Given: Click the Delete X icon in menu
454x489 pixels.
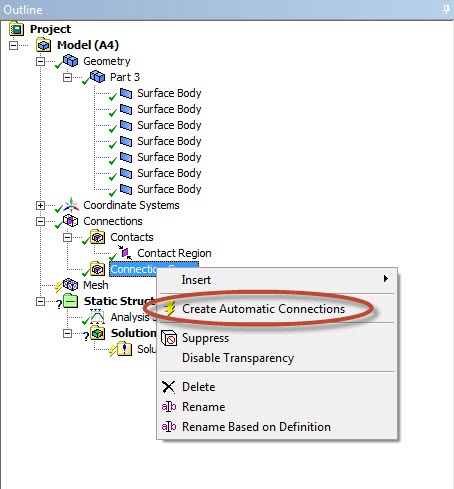Looking at the screenshot, I should tap(168, 387).
